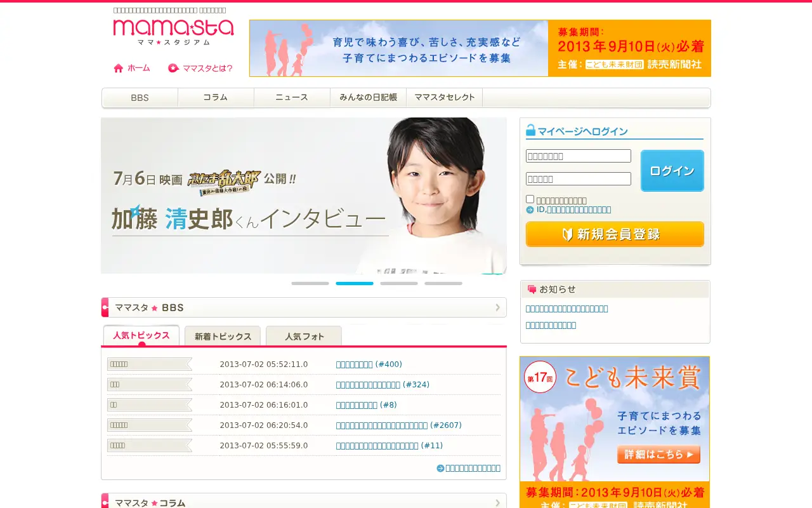Click the timestamp 2013-07-02 05:52:11.0
Image resolution: width=812 pixels, height=508 pixels.
[264, 364]
